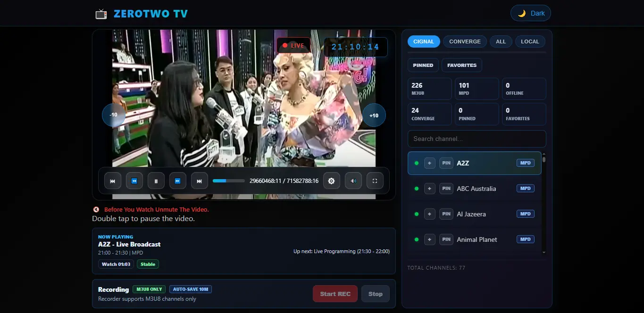644x313 pixels.
Task: Jump back using the -10 circle button
Action: pos(114,115)
